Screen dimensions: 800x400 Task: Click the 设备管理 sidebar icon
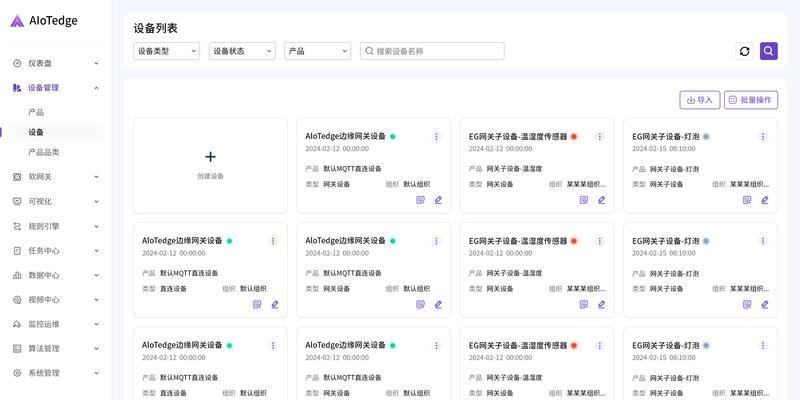click(17, 88)
